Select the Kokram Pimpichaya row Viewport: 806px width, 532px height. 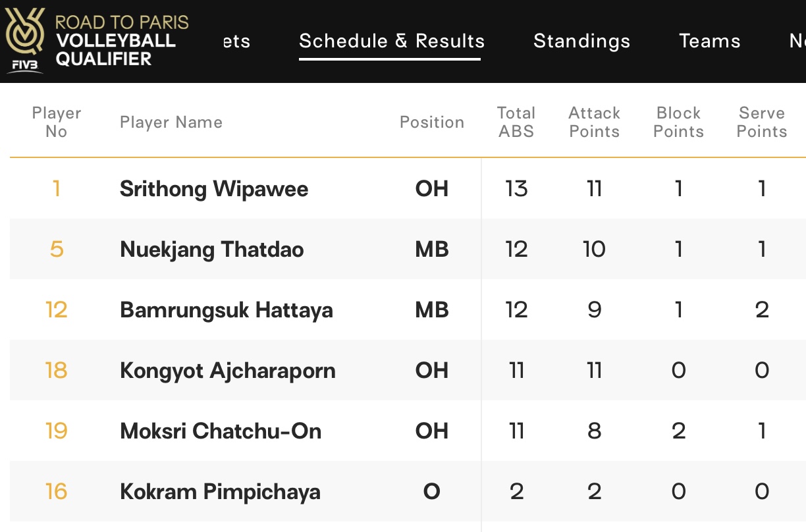[408, 491]
